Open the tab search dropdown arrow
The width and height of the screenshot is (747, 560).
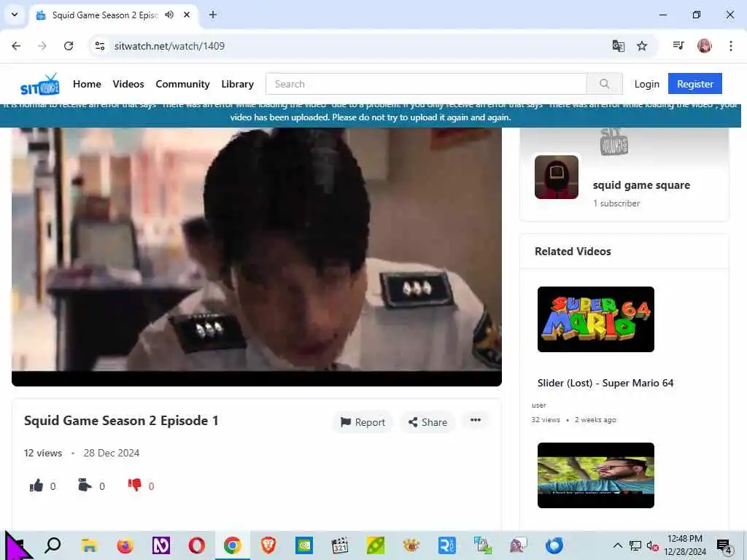point(15,15)
